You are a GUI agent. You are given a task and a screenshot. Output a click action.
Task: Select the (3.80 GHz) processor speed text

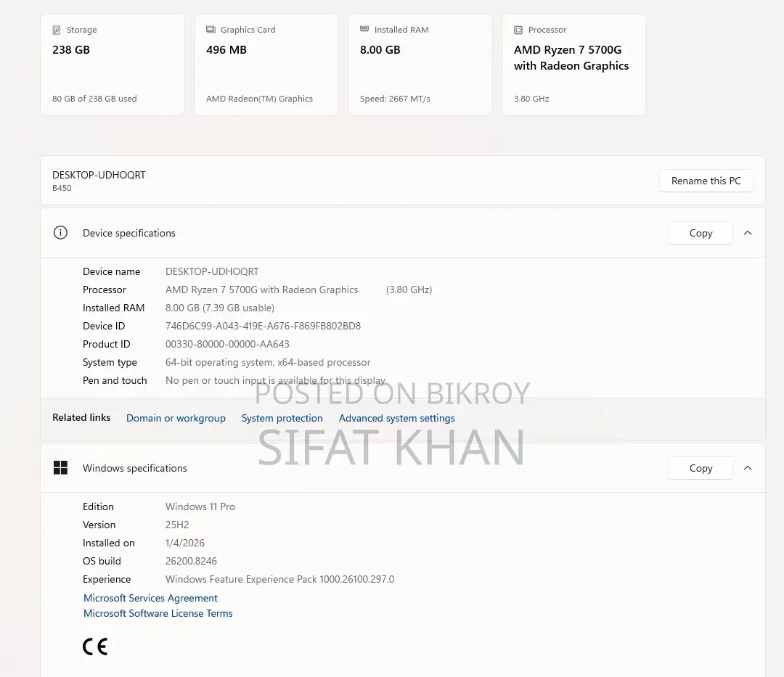[409, 290]
